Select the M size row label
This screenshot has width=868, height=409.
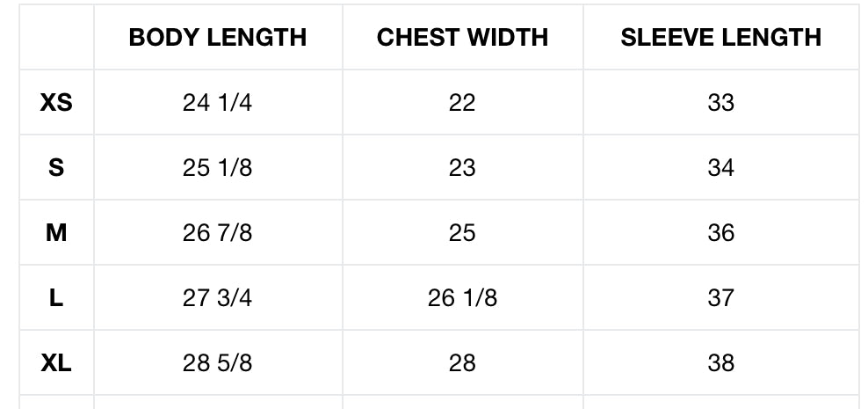coord(56,233)
